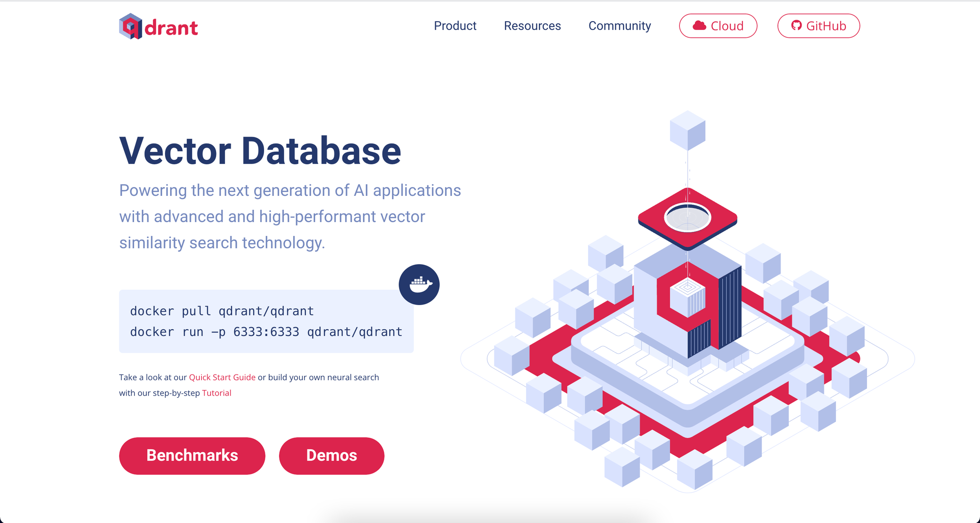This screenshot has width=980, height=523.
Task: Click the floating cube atop the illustration
Action: click(687, 130)
